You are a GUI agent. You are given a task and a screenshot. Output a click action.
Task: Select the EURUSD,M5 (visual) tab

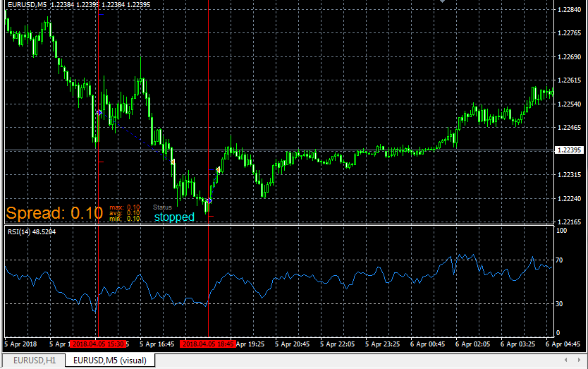pyautogui.click(x=110, y=361)
